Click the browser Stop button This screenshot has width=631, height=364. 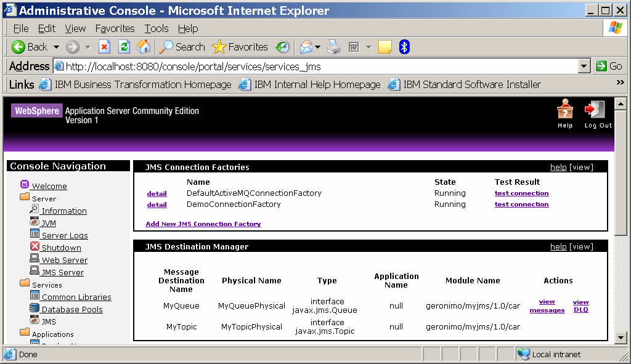point(105,47)
